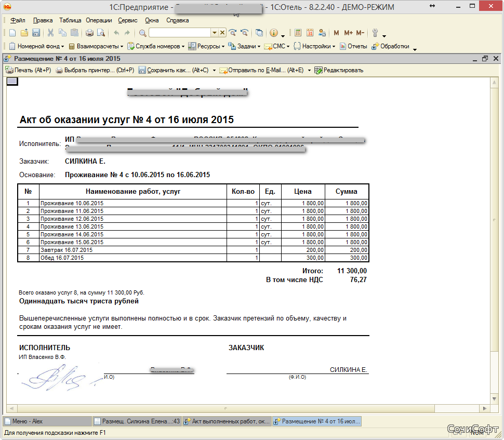Image resolution: width=504 pixels, height=440 pixels.
Task: Open the Файл menu
Action: point(18,20)
